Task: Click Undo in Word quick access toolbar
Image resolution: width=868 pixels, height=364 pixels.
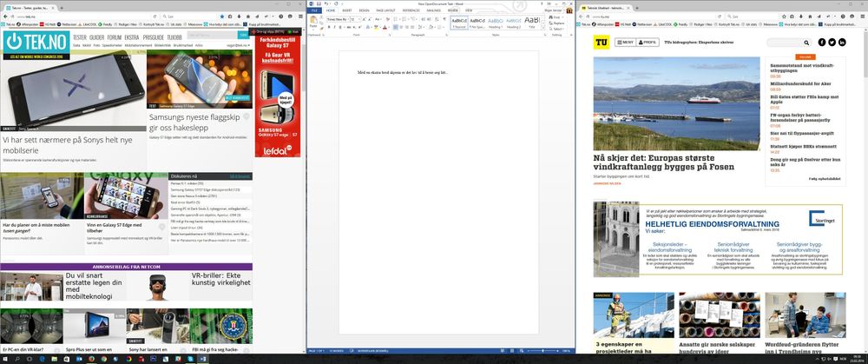Action: click(x=326, y=3)
